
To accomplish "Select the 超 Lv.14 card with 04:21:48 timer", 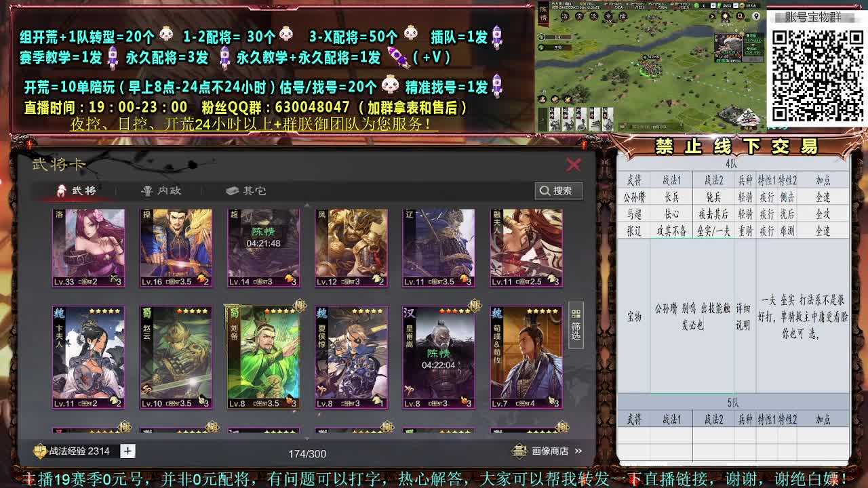I will (264, 247).
